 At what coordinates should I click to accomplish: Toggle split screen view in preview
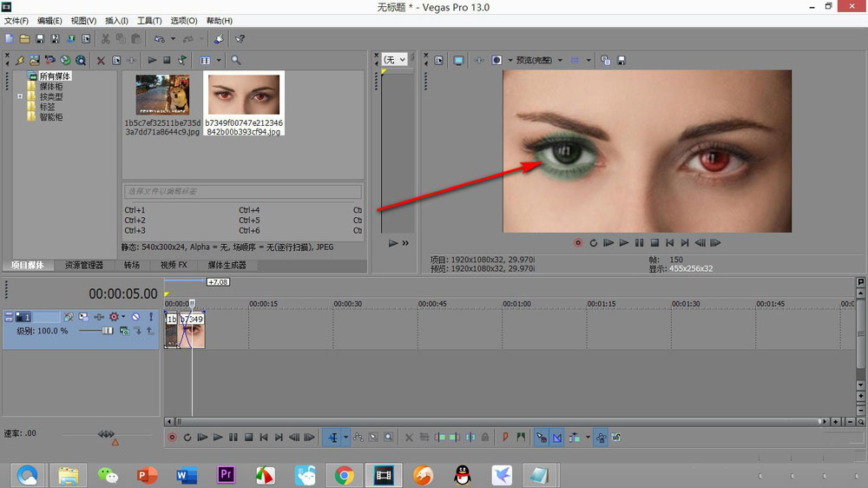click(x=496, y=61)
